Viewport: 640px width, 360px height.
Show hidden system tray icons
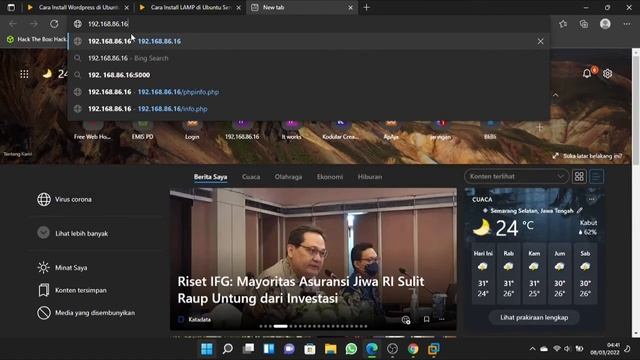point(532,349)
